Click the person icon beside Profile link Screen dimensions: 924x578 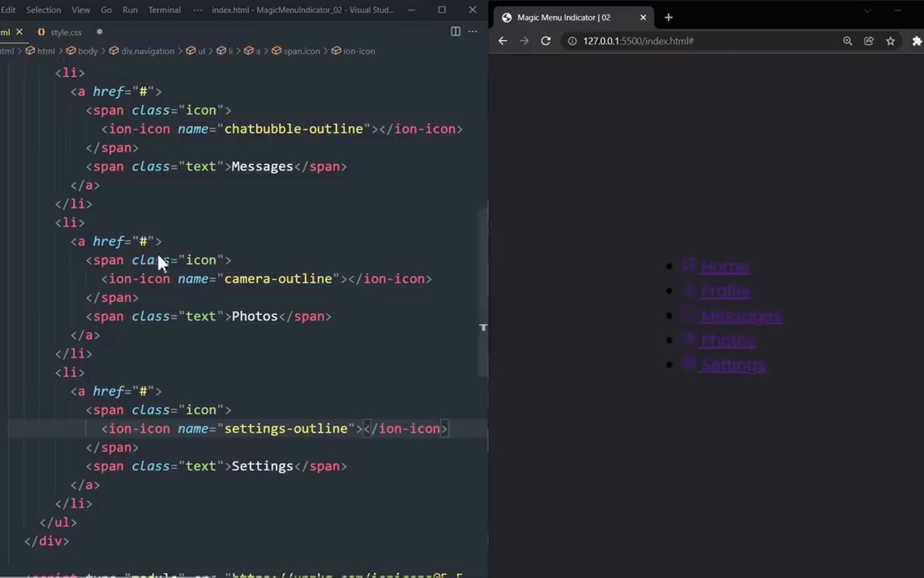[x=689, y=289]
